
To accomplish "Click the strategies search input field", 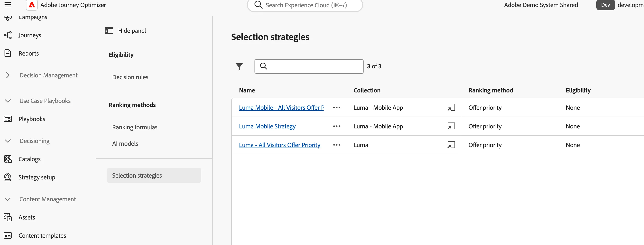I will click(309, 66).
